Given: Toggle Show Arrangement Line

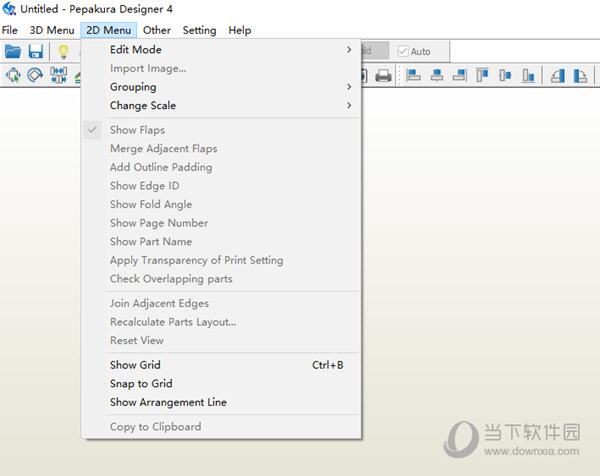Looking at the screenshot, I should click(221, 403).
